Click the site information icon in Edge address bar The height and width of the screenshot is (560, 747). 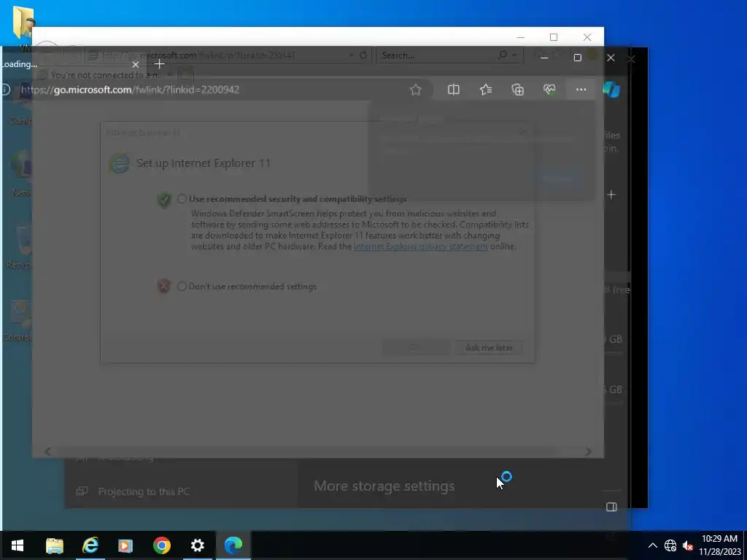(6, 90)
